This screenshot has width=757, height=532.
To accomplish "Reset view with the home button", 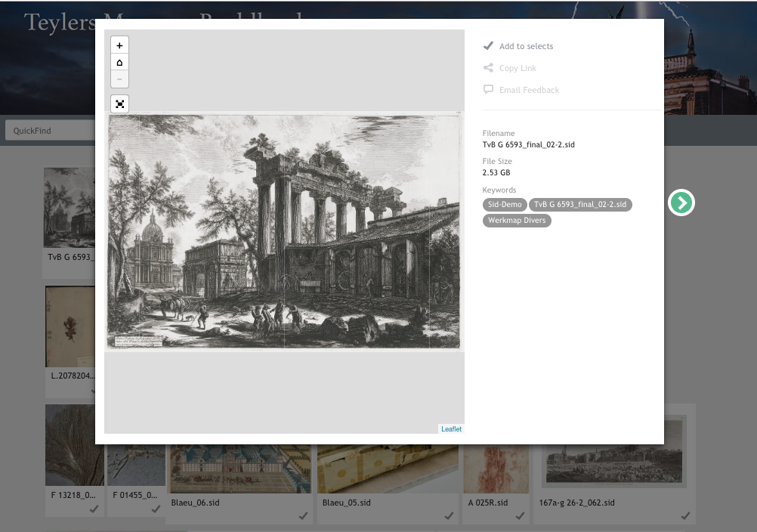I will click(119, 62).
